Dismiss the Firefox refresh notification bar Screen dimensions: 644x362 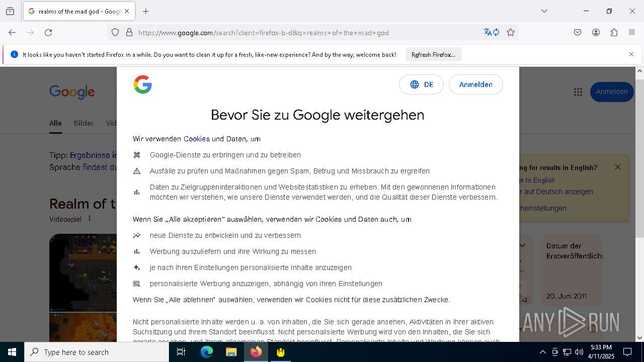631,54
